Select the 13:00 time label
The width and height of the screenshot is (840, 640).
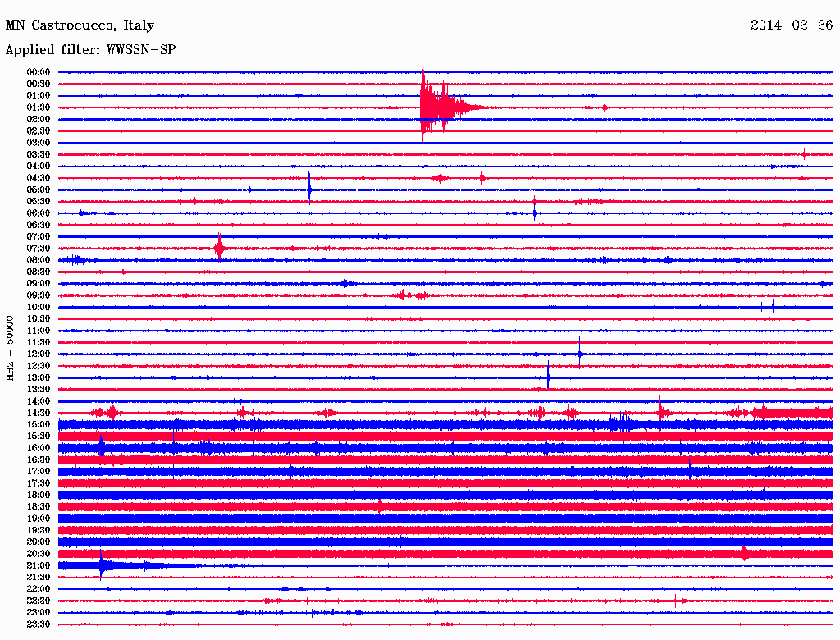[38, 377]
